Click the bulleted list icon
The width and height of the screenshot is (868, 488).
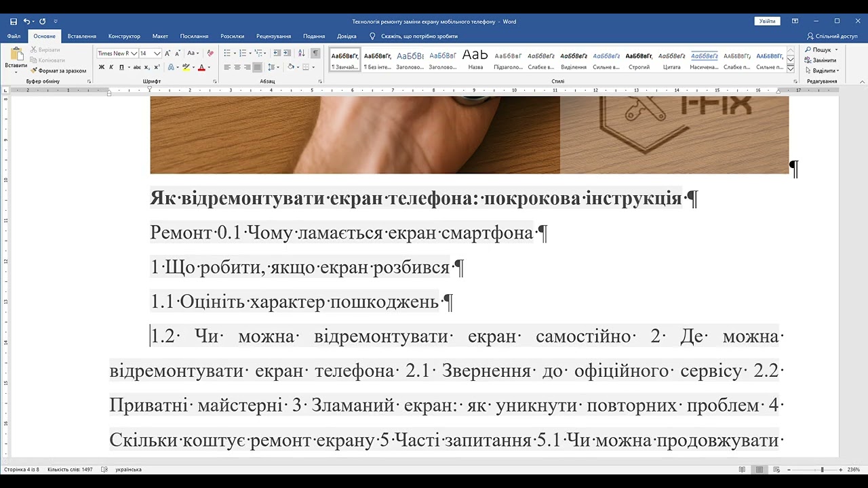[x=227, y=53]
